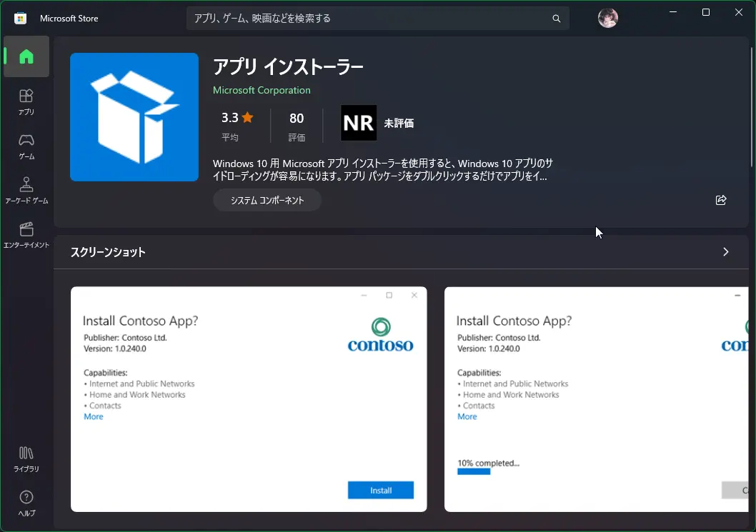The width and height of the screenshot is (756, 532).
Task: Expand the スクリーンショット section chevron
Action: pos(725,252)
